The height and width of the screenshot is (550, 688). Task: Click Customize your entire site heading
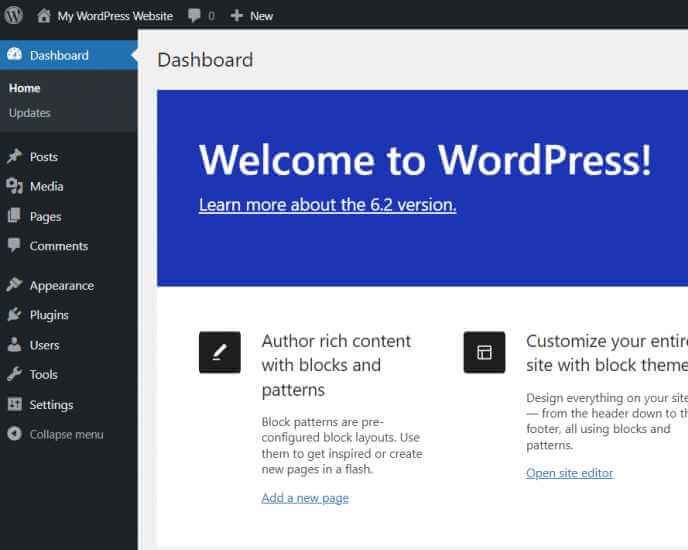pos(607,353)
